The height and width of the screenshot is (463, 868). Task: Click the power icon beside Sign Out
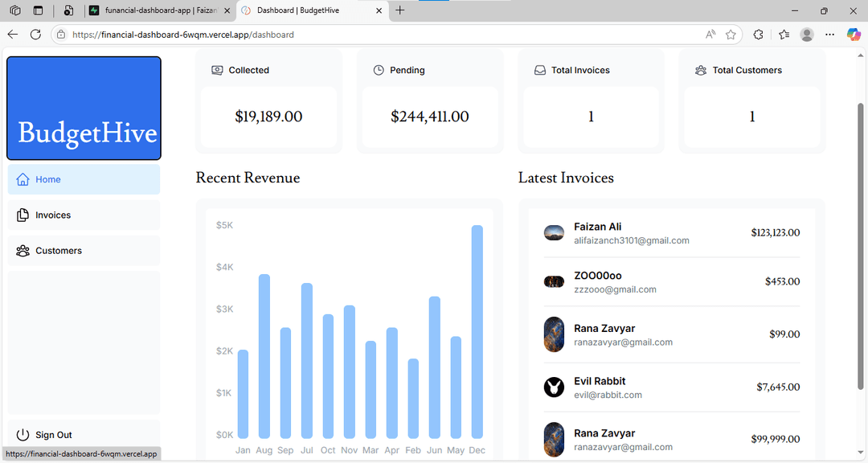[23, 435]
